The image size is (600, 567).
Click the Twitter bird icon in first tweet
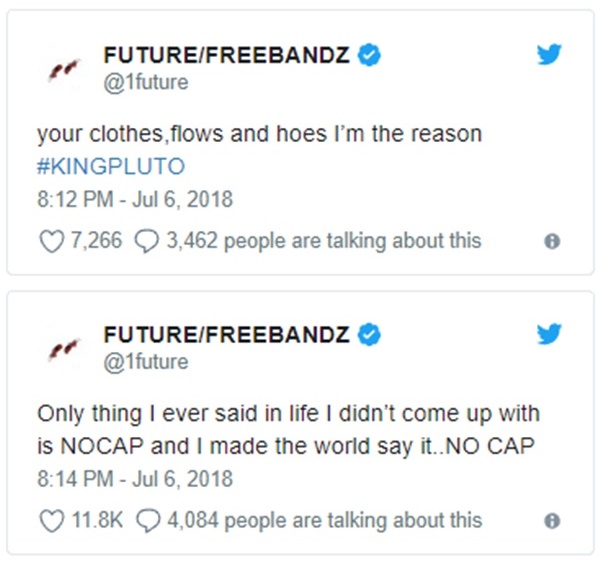pyautogui.click(x=549, y=55)
